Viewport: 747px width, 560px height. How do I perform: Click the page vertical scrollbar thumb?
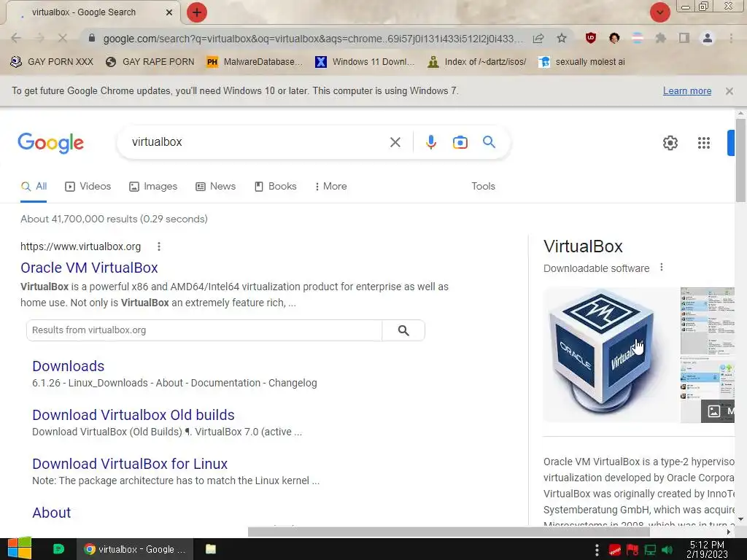coord(740,160)
